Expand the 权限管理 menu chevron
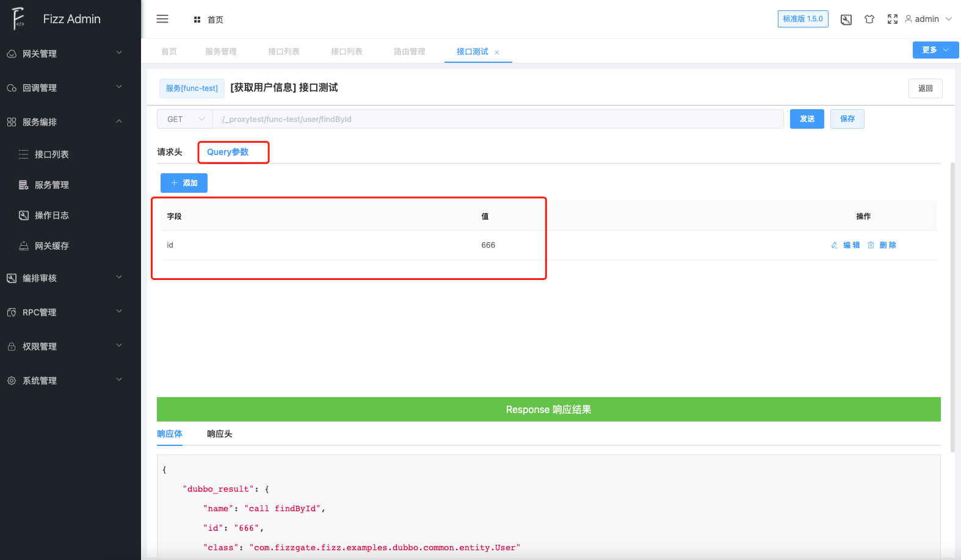The height and width of the screenshot is (560, 961). click(x=119, y=345)
